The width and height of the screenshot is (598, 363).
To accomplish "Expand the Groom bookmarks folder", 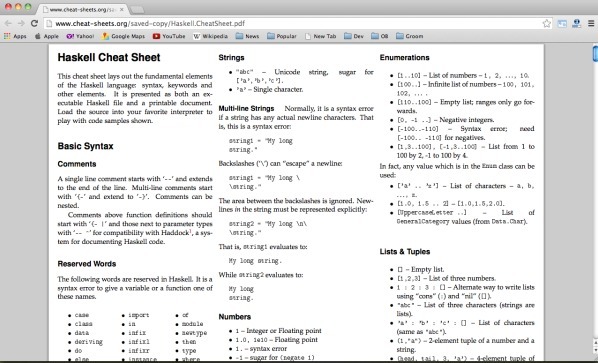I will [x=410, y=36].
